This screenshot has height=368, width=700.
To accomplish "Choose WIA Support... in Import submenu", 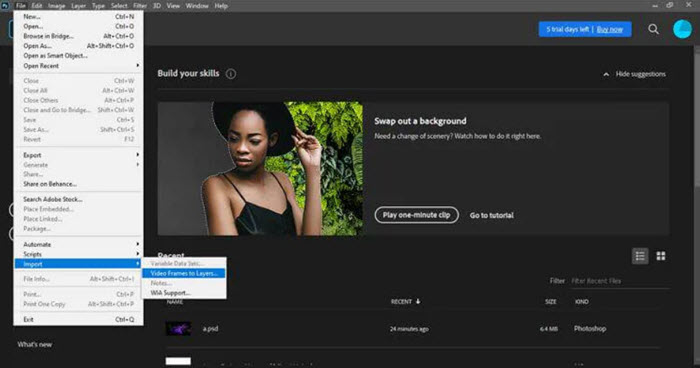I will click(183, 293).
